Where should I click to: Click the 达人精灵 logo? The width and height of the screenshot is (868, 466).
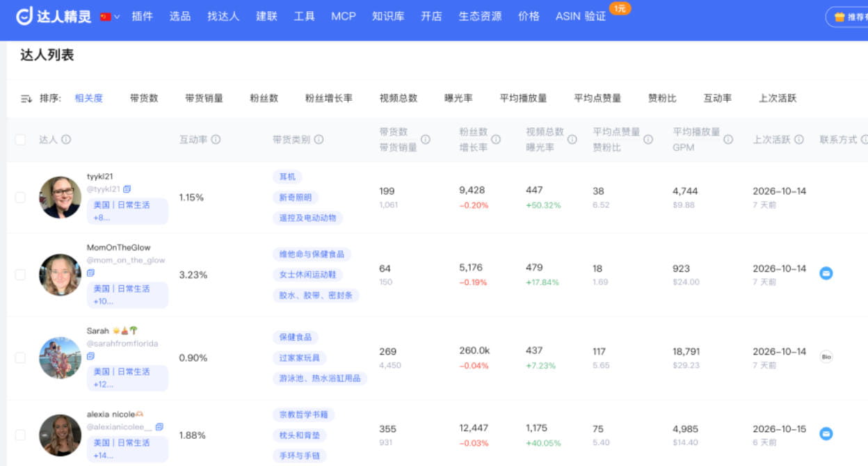[54, 16]
